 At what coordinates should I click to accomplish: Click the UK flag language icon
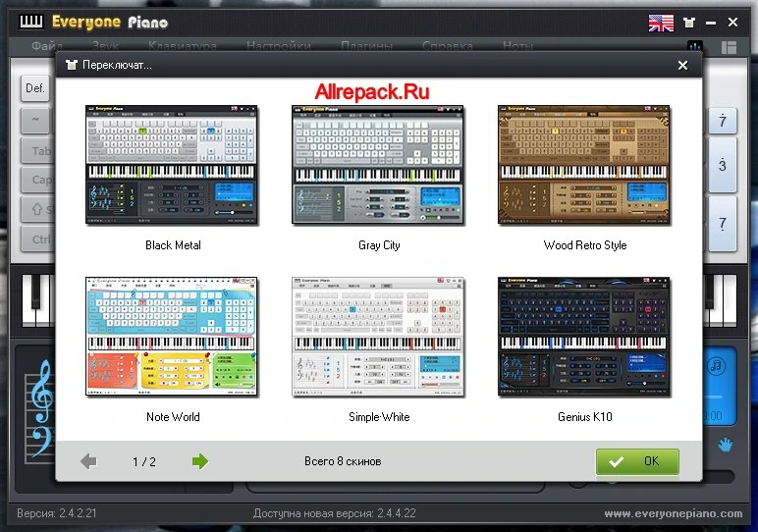[661, 23]
